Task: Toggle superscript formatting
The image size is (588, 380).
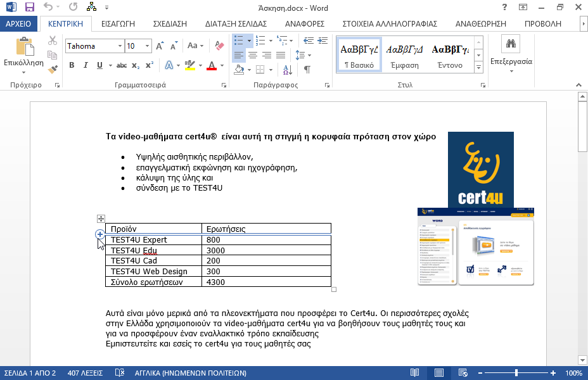Action: point(150,65)
